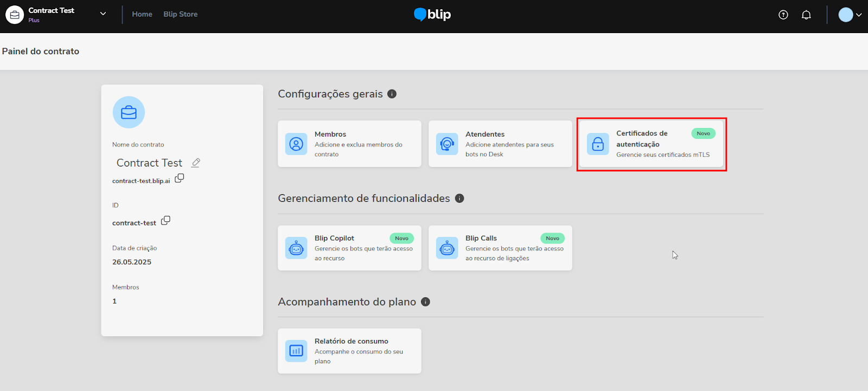Click the Atendentes headset icon
Viewport: 868px width, 391px height.
(447, 144)
